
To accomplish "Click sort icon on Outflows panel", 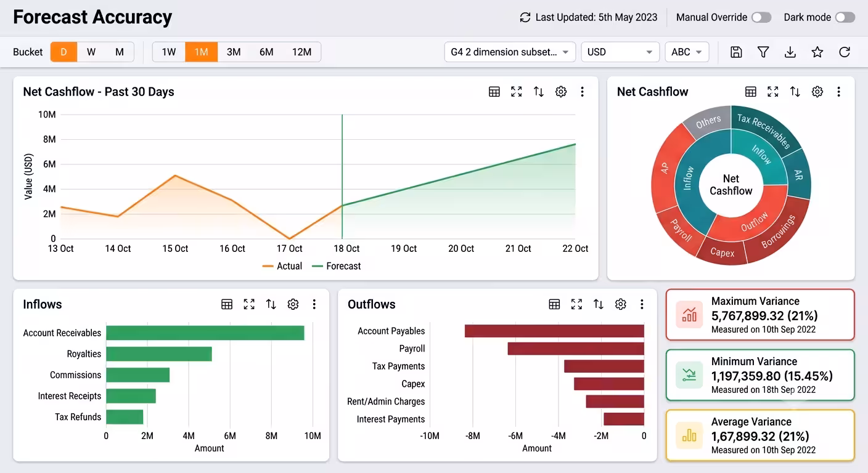I will coord(599,304).
